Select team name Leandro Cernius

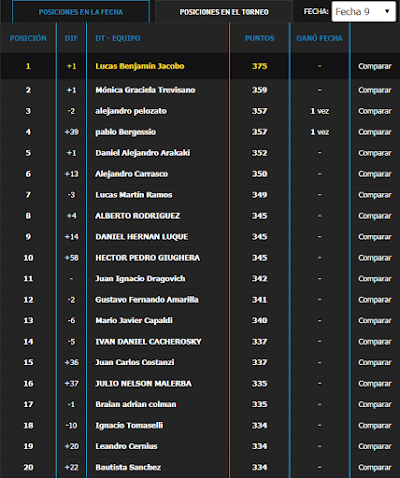point(126,446)
